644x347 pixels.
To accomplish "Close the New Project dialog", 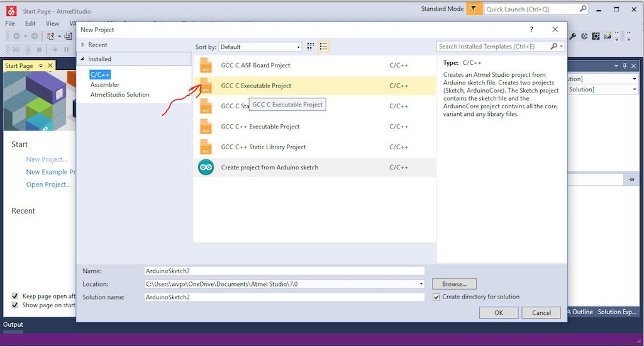I will pyautogui.click(x=555, y=30).
